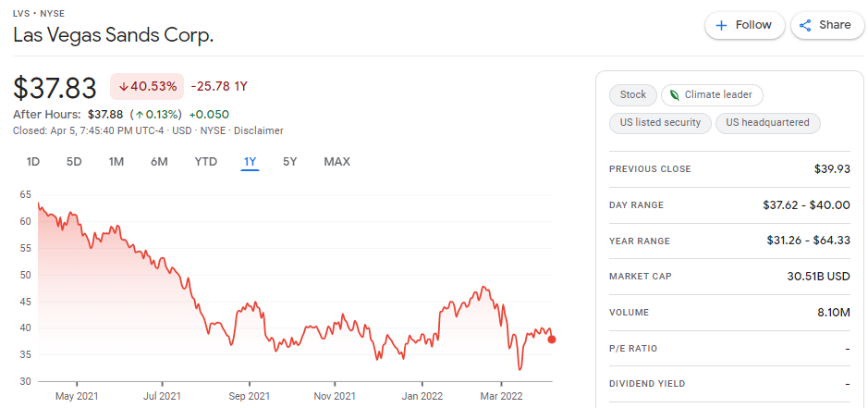Click the 0.13% after-hours change

pos(155,115)
